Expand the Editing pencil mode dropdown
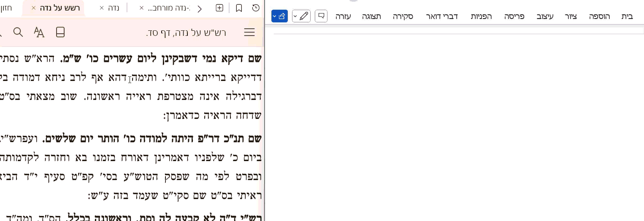 295,16
